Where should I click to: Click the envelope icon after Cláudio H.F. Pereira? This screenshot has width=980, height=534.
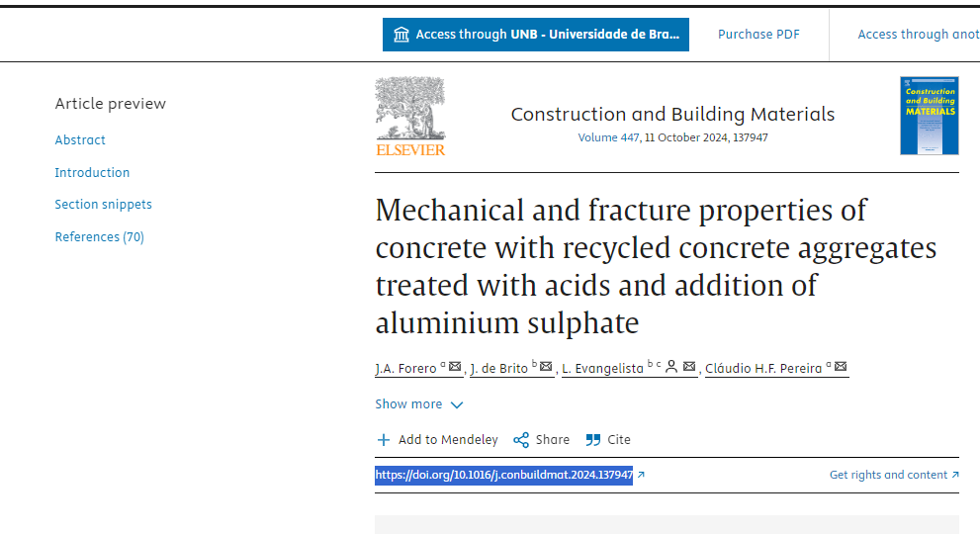point(841,367)
